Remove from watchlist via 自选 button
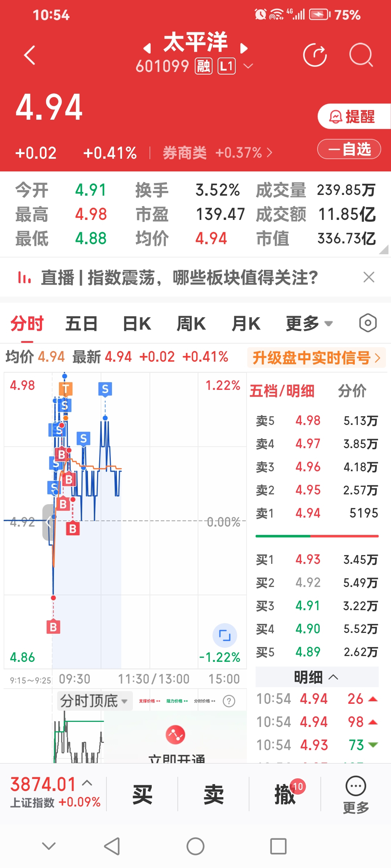The width and height of the screenshot is (391, 868). (349, 149)
